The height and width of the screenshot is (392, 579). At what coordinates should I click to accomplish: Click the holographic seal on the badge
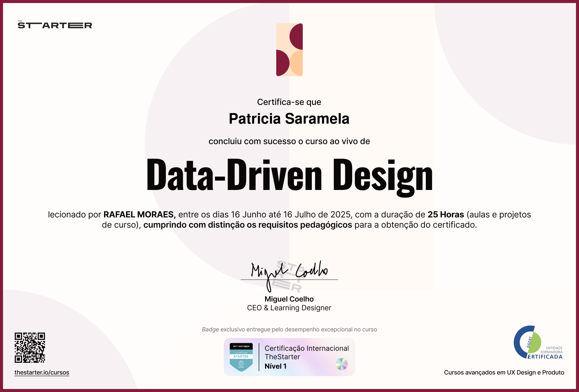point(342,364)
